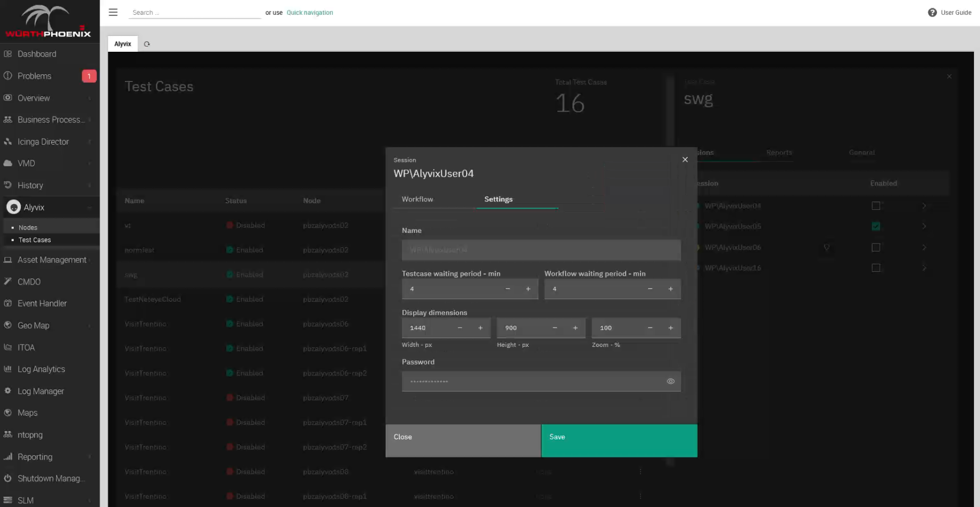Open the hamburger menu icon
The image size is (980, 507).
[113, 12]
